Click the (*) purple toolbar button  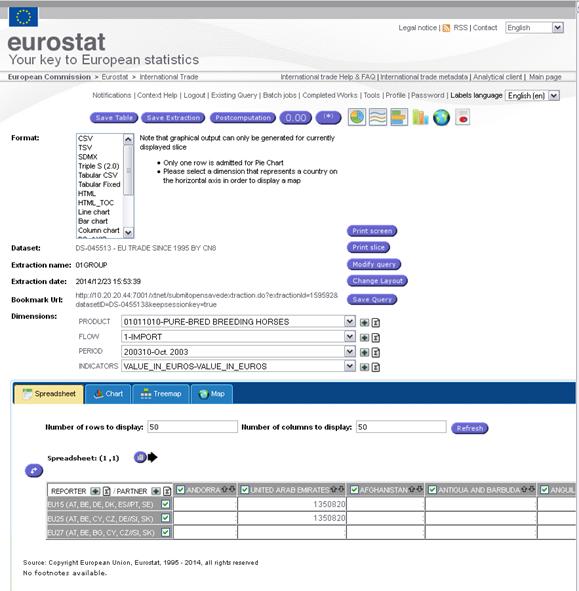coord(328,117)
